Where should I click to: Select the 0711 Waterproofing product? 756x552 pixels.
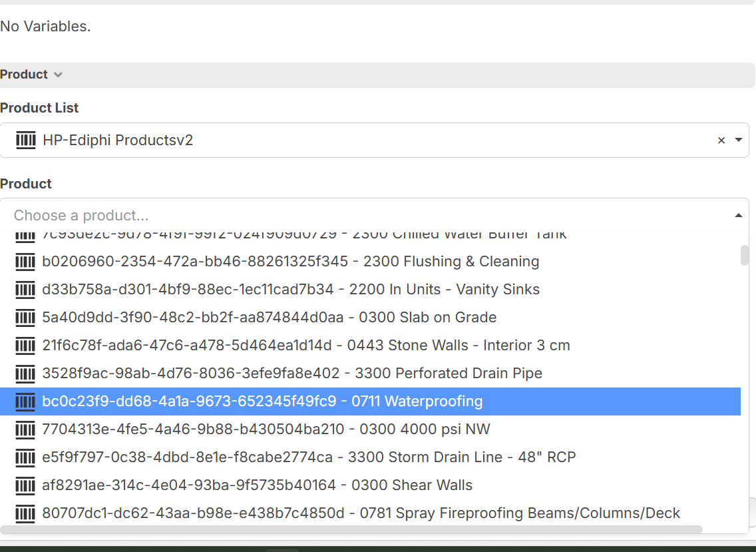tap(262, 402)
